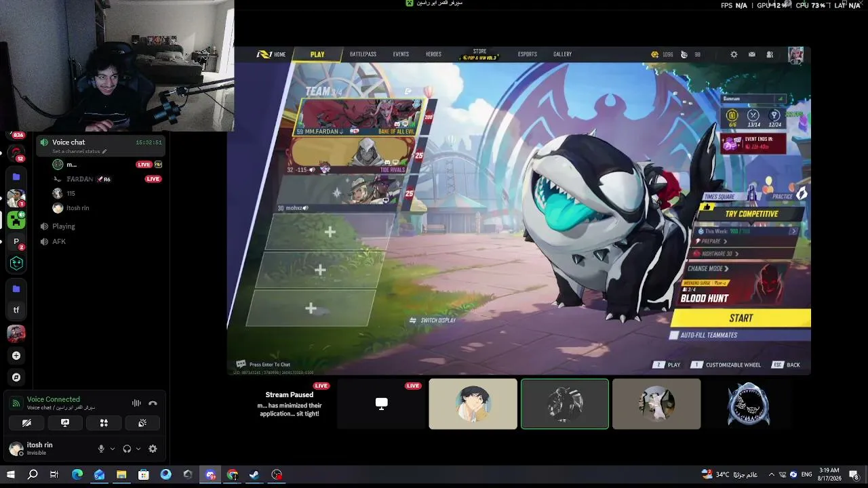868x488 pixels.
Task: Join the Playing voice channel
Action: 63,226
